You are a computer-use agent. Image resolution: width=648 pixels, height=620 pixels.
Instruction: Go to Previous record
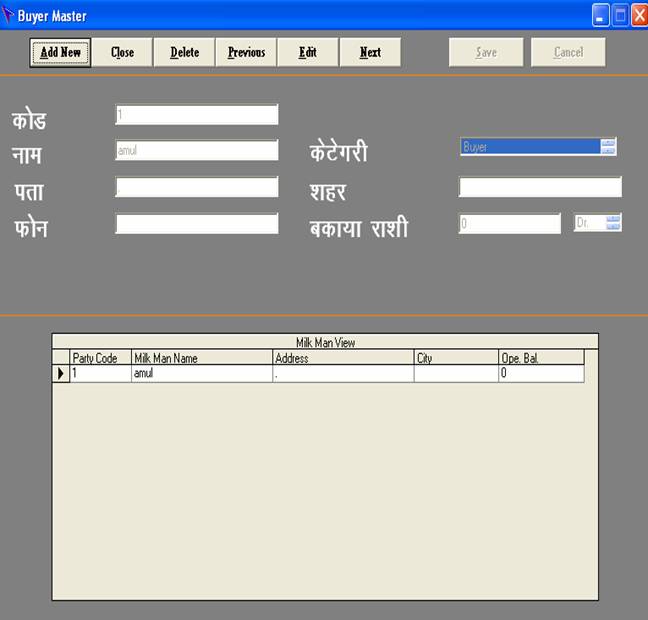246,53
